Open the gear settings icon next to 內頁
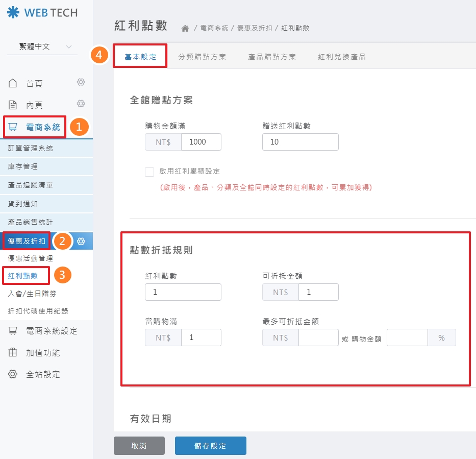This screenshot has width=476, height=459. tap(81, 104)
